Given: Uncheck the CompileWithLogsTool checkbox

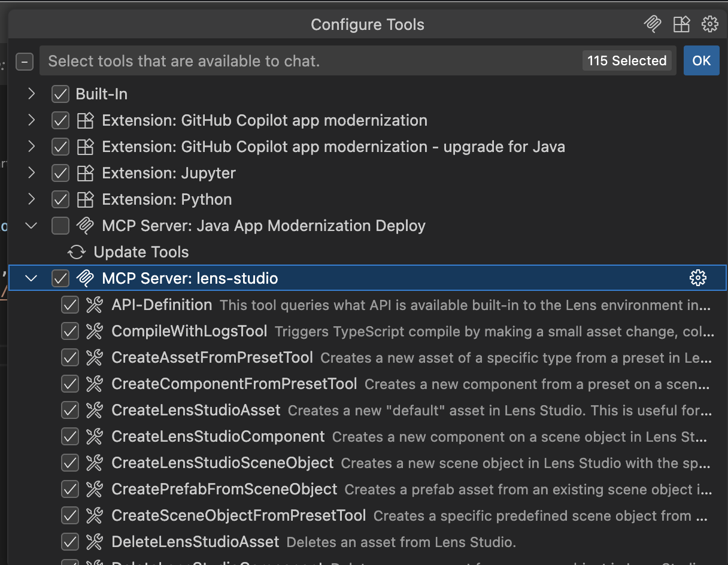Looking at the screenshot, I should pyautogui.click(x=70, y=331).
